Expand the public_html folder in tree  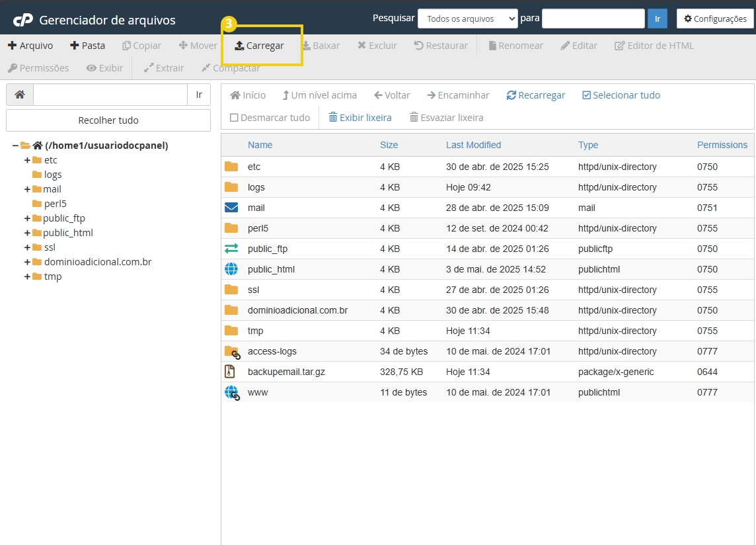point(28,233)
